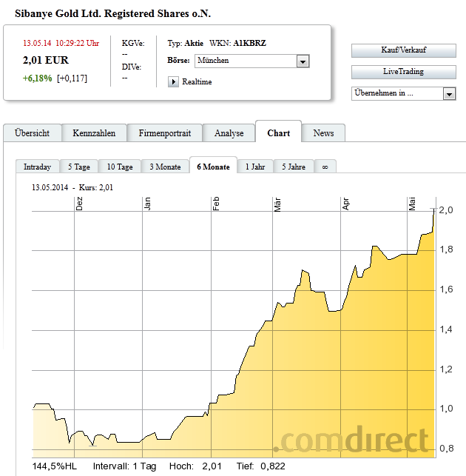The height and width of the screenshot is (476, 466).
Task: Click the Realtime label text
Action: pos(197,81)
